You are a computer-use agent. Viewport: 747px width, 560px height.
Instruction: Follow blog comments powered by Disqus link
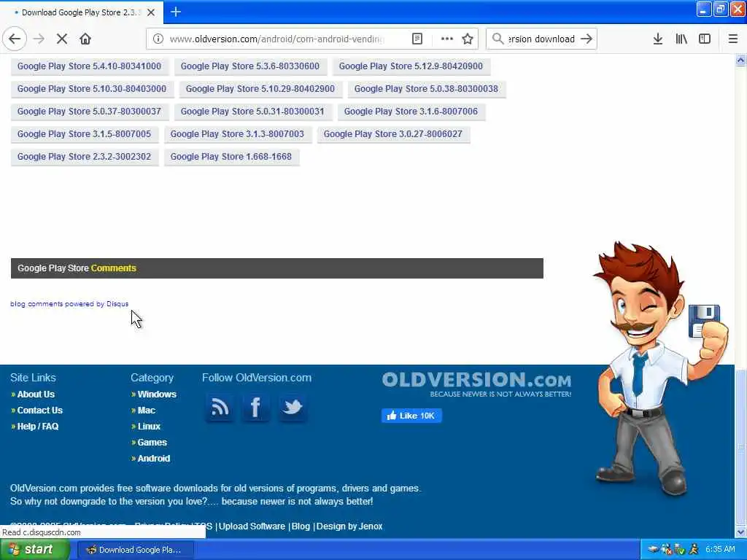pos(69,304)
